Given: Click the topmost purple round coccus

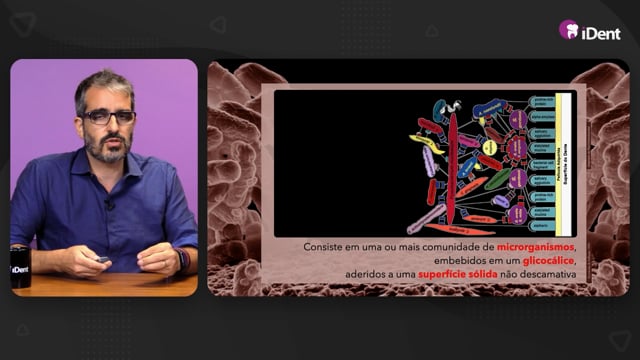Looking at the screenshot, I should 518,119.
